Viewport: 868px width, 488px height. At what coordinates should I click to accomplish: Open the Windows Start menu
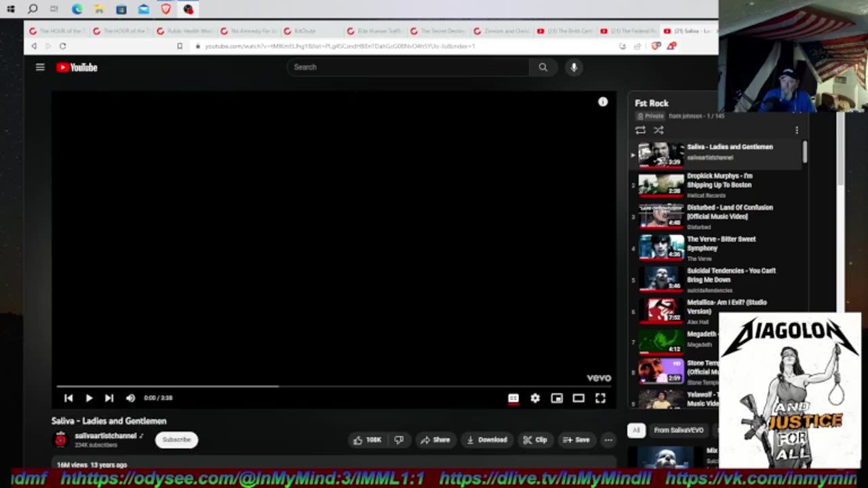point(10,9)
